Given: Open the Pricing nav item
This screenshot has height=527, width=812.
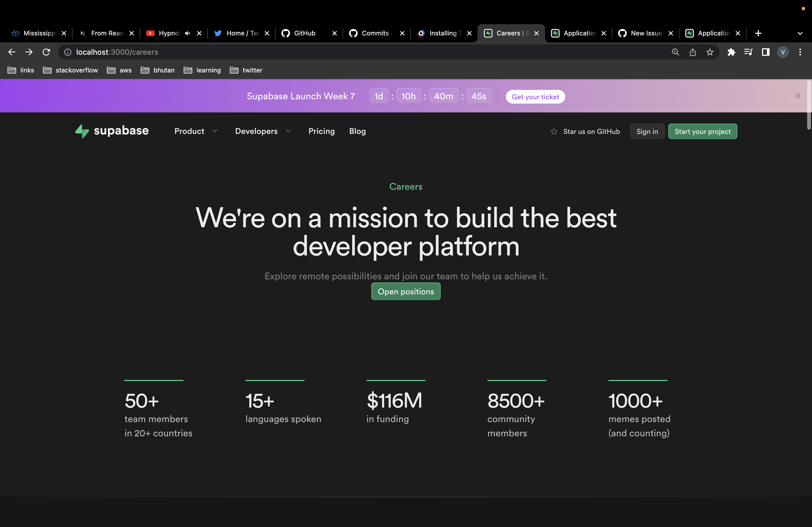Looking at the screenshot, I should [321, 131].
